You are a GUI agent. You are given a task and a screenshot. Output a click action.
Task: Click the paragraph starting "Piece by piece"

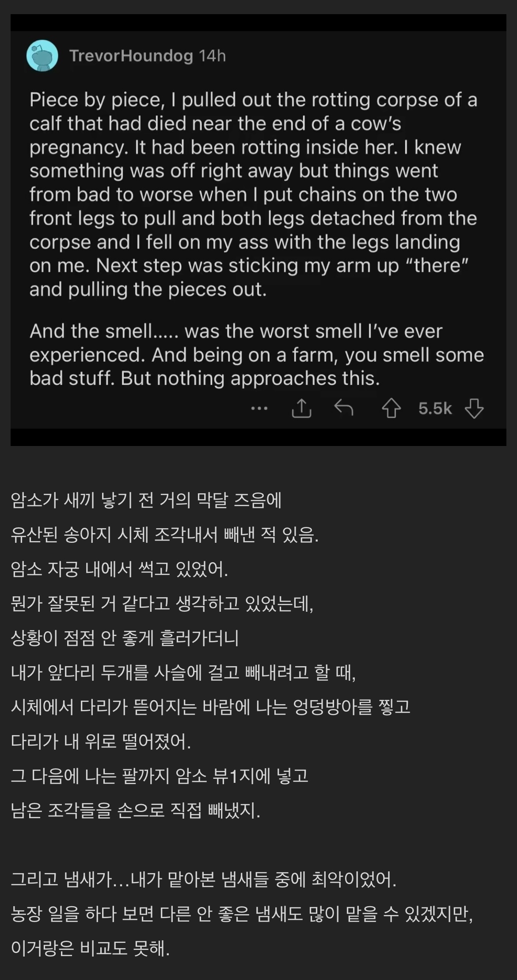[x=253, y=194]
